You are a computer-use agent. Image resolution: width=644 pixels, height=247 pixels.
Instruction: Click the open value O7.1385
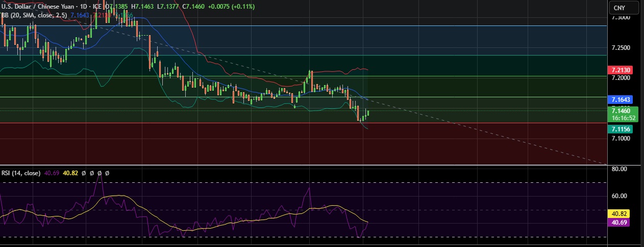click(117, 7)
